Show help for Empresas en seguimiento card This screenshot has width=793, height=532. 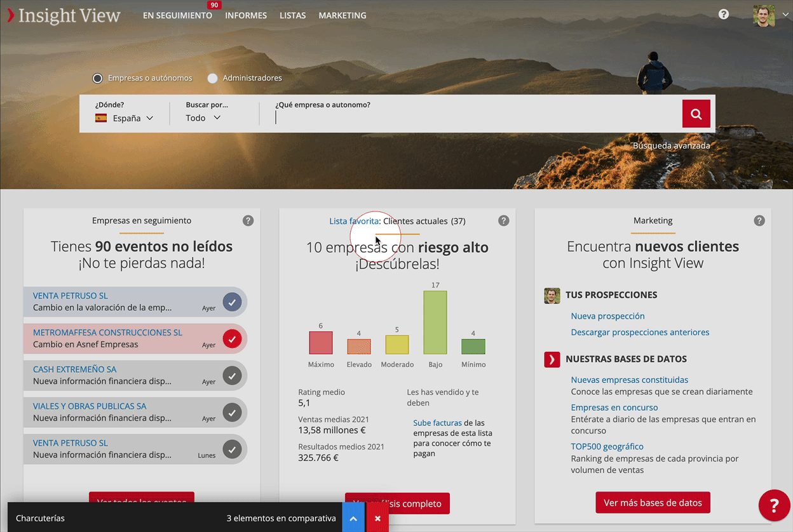[248, 221]
